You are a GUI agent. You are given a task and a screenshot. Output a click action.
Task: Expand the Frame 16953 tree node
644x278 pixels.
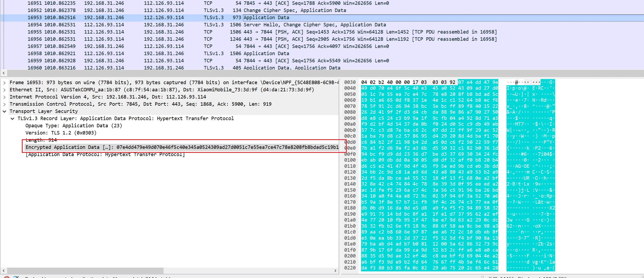click(4, 83)
